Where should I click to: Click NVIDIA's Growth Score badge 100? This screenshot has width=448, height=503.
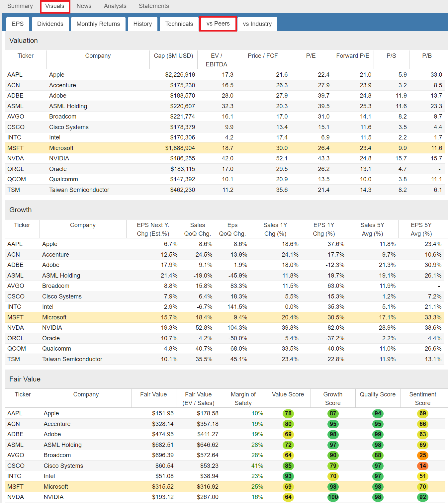tap(333, 497)
